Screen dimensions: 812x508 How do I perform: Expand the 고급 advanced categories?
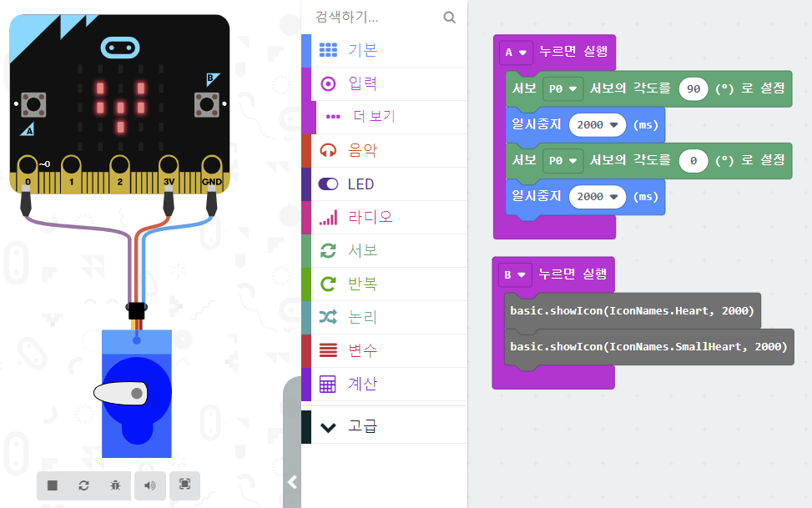(x=384, y=427)
